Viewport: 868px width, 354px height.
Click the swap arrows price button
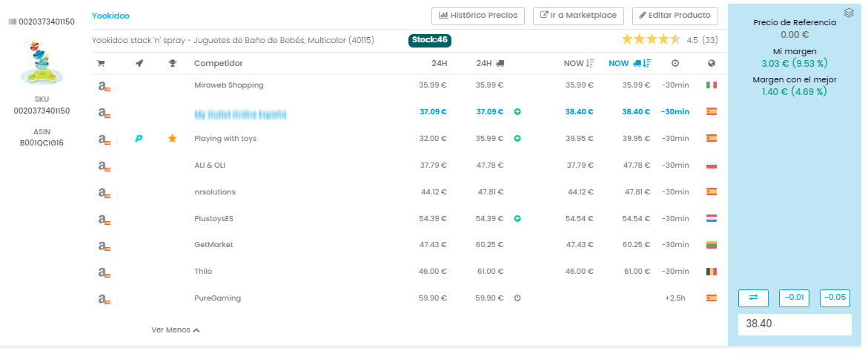point(753,298)
